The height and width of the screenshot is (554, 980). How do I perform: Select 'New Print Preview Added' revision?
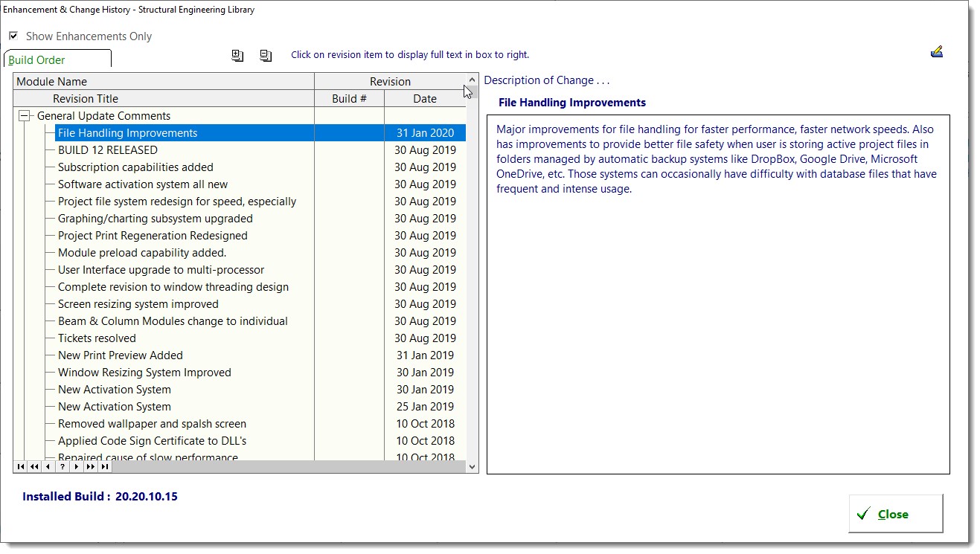click(x=120, y=355)
